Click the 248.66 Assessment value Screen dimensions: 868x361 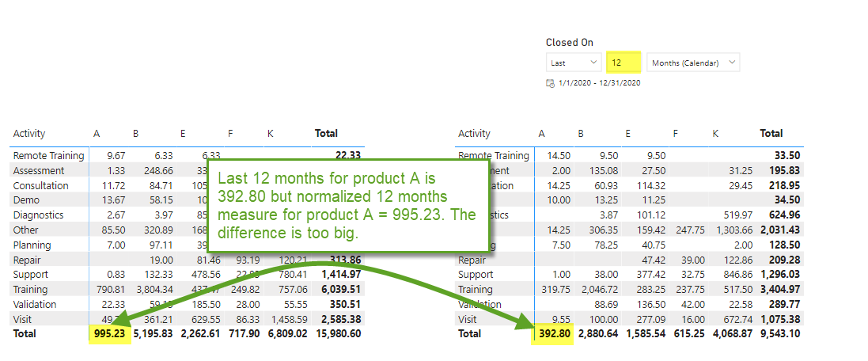tap(158, 170)
